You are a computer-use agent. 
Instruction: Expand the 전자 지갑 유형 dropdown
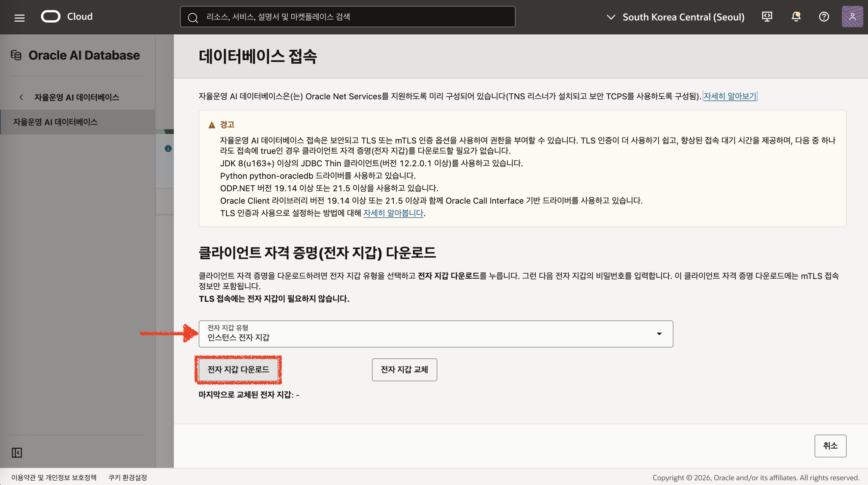[436, 334]
